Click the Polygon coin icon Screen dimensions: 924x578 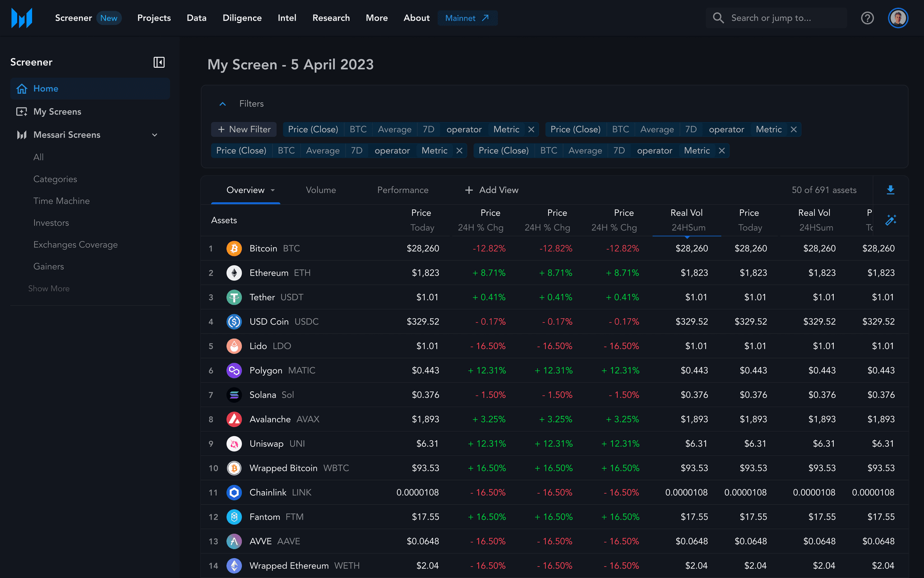click(234, 370)
